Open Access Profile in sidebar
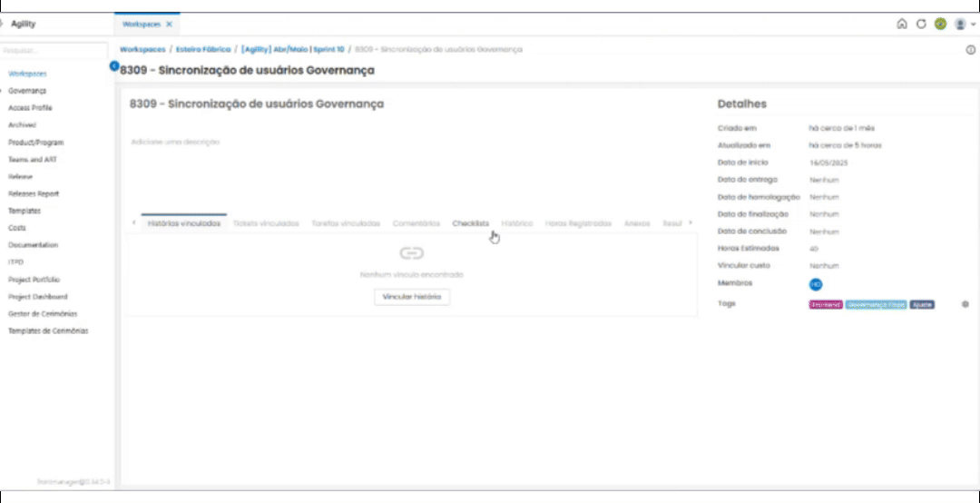This screenshot has width=980, height=503. (x=30, y=108)
